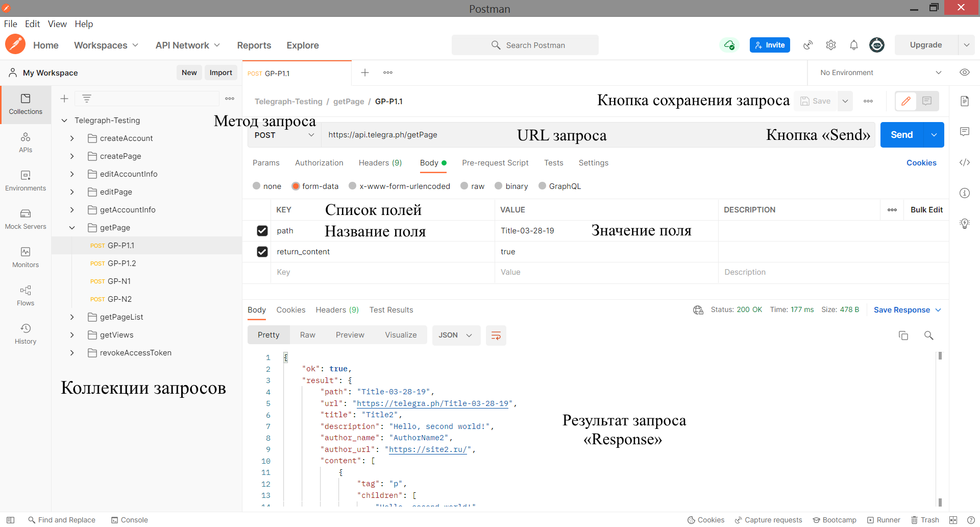
Task: Uncheck the path field checkbox
Action: (262, 231)
